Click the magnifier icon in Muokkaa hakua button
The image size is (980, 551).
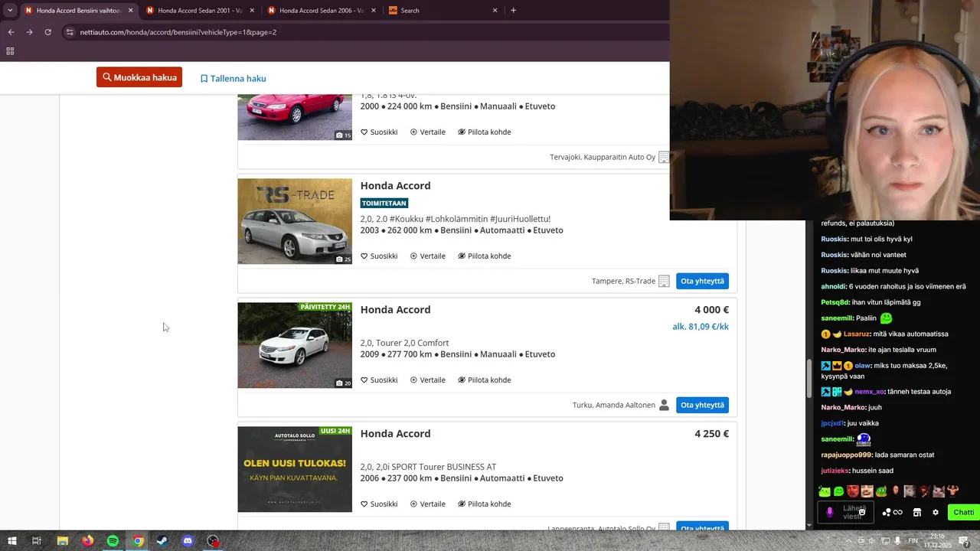pos(107,77)
